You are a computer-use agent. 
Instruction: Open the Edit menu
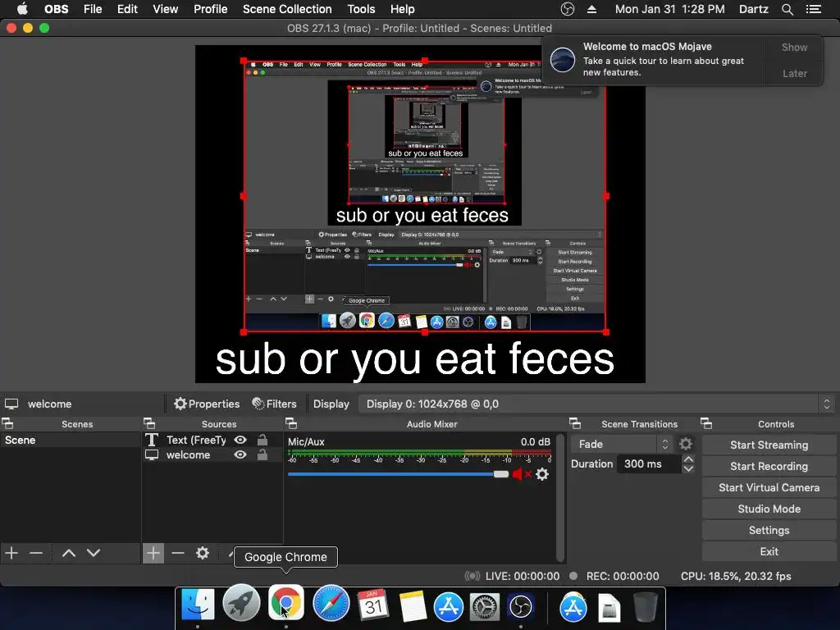click(x=127, y=9)
